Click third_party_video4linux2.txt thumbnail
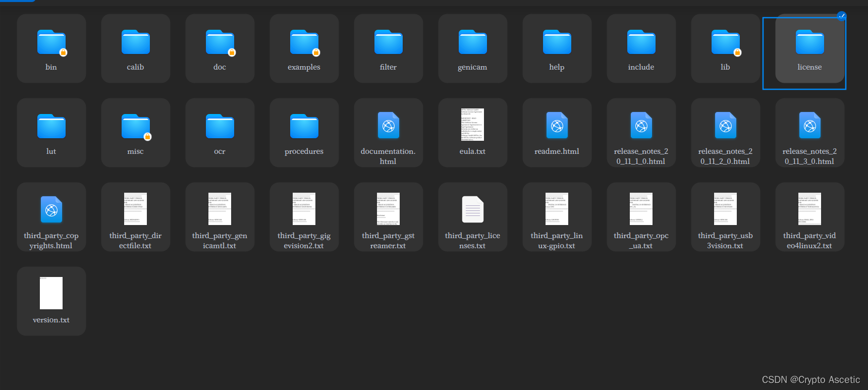 810,209
